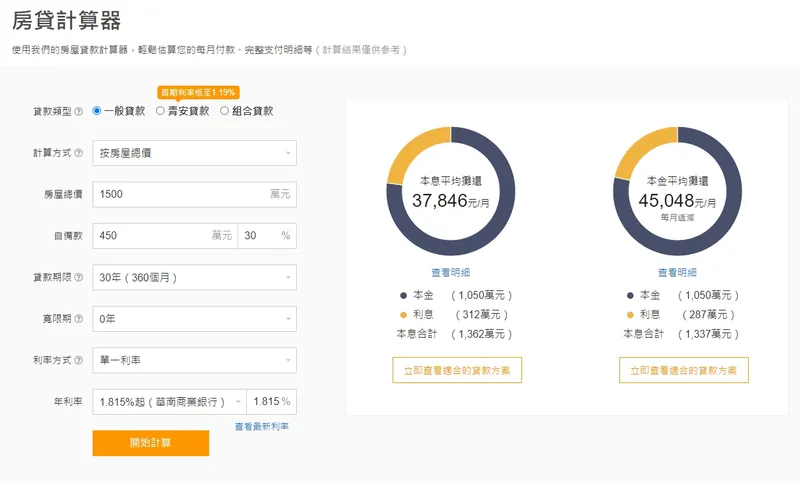Screen dimensions: 800x481
Task: Expand the 30年（360個月）loan term dropdown
Action: coord(194,277)
